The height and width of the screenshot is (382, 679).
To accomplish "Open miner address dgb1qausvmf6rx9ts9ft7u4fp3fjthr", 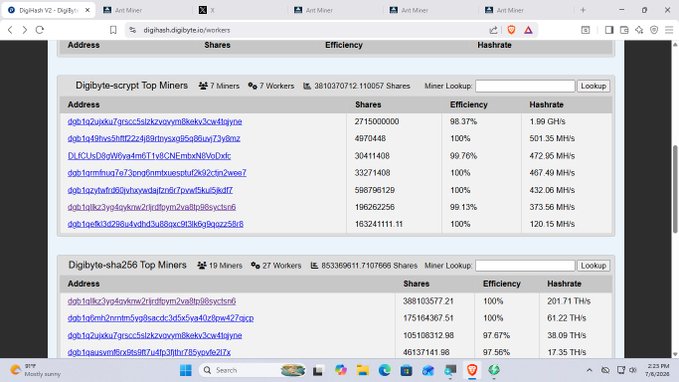I will point(149,352).
